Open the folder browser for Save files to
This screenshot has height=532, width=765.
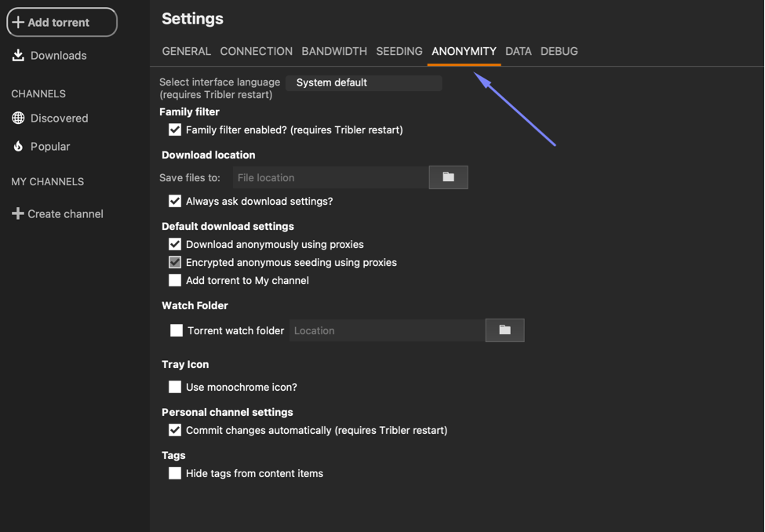448,177
